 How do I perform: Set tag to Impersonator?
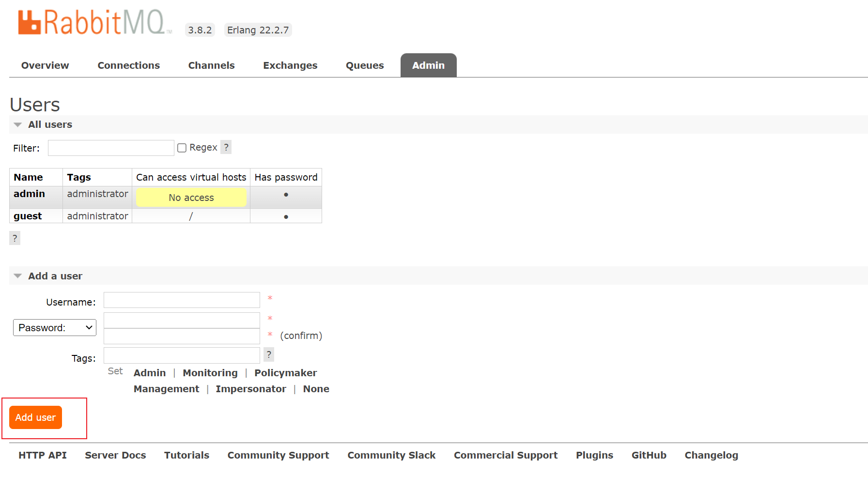click(x=251, y=389)
